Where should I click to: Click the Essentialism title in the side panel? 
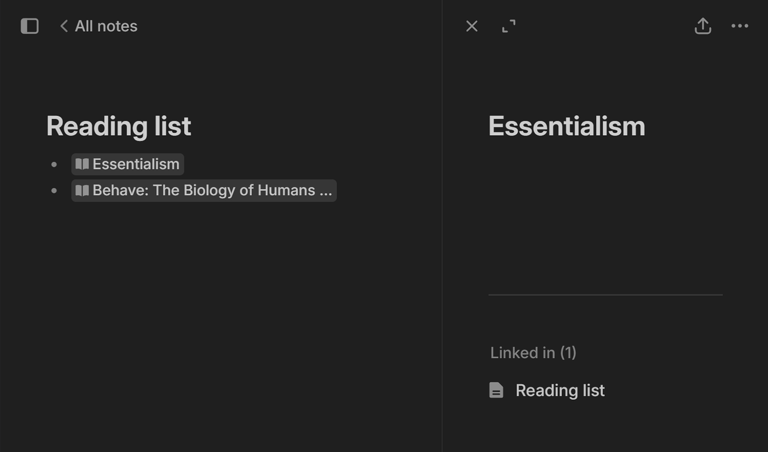(566, 126)
